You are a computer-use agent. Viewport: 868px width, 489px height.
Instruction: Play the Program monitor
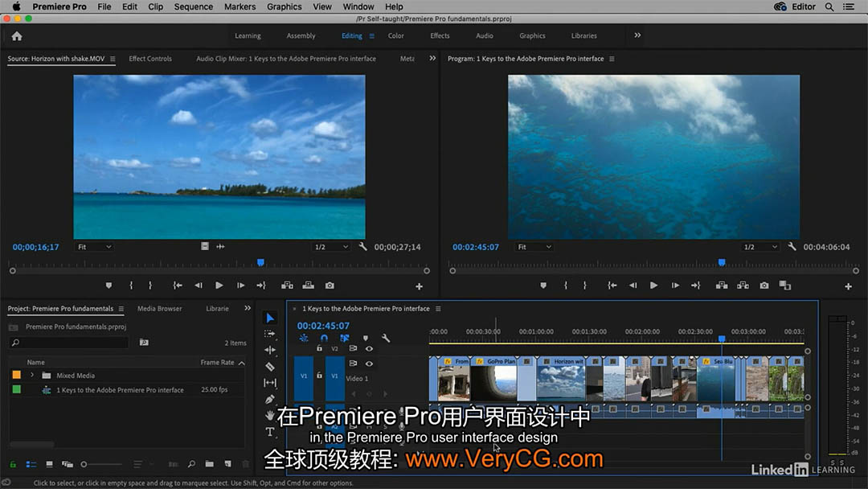pos(653,286)
